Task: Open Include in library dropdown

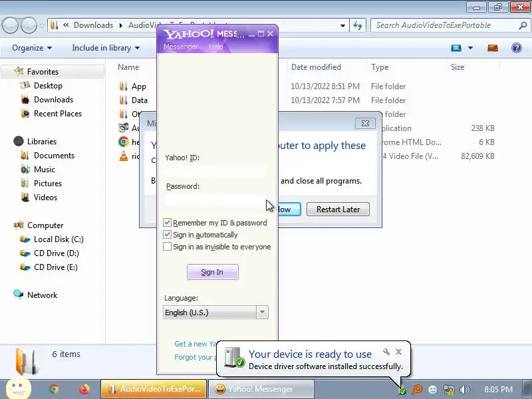Action: pos(106,48)
